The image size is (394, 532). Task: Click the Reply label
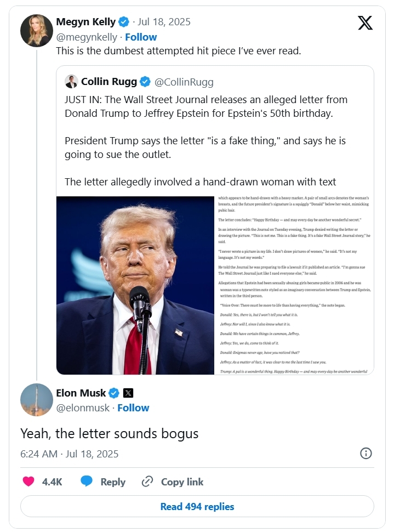[113, 482]
